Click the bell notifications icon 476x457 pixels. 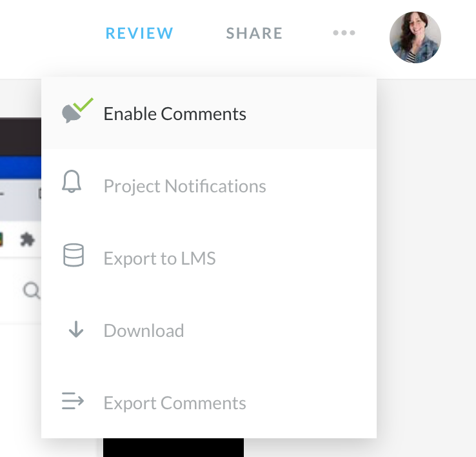72,182
